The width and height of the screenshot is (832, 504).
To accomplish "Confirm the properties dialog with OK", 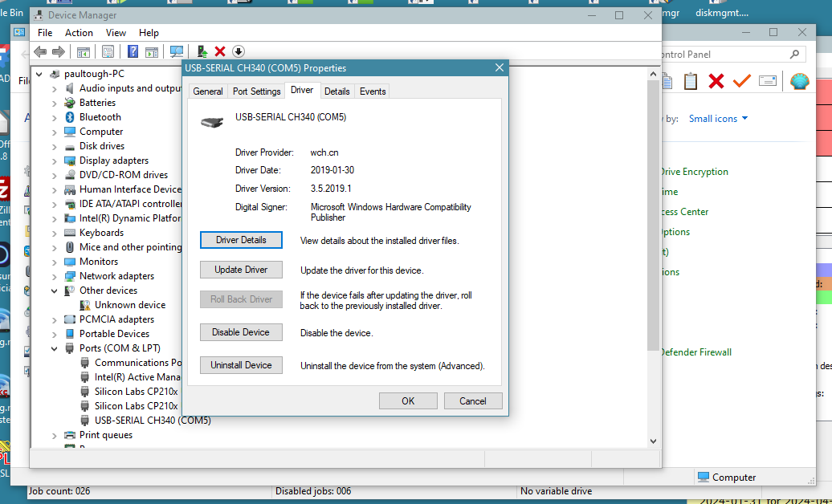I will coord(408,401).
